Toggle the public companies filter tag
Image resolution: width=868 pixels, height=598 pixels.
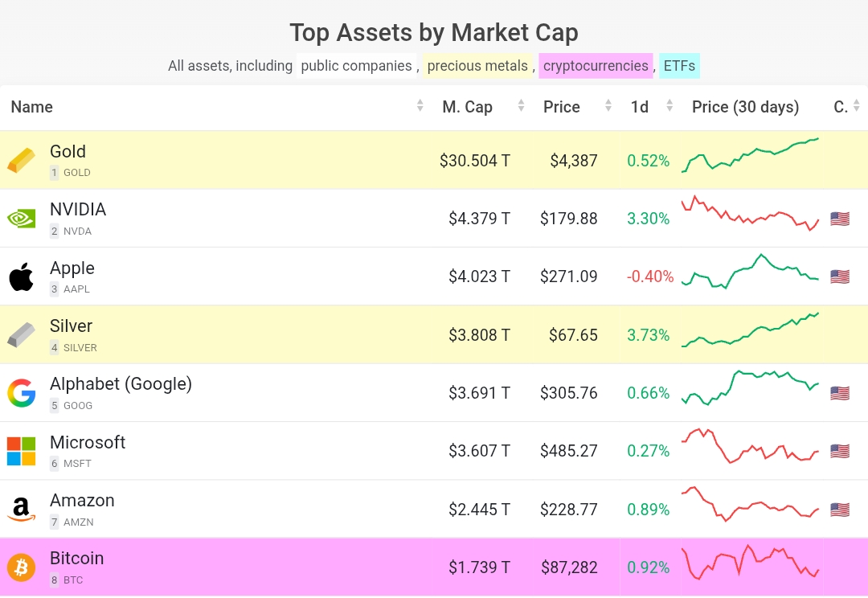point(356,66)
